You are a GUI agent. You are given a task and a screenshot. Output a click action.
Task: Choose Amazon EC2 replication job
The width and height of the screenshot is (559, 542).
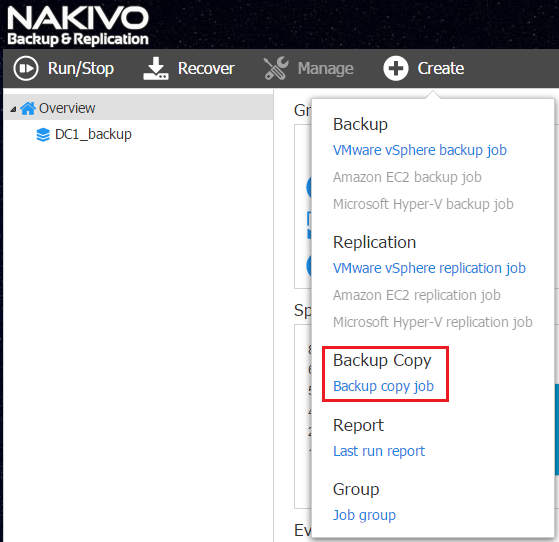tap(417, 295)
